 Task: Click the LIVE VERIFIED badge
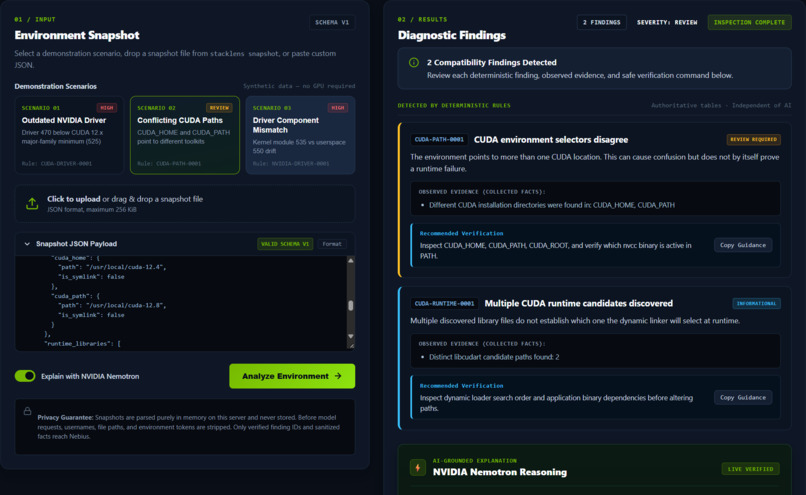[750, 469]
